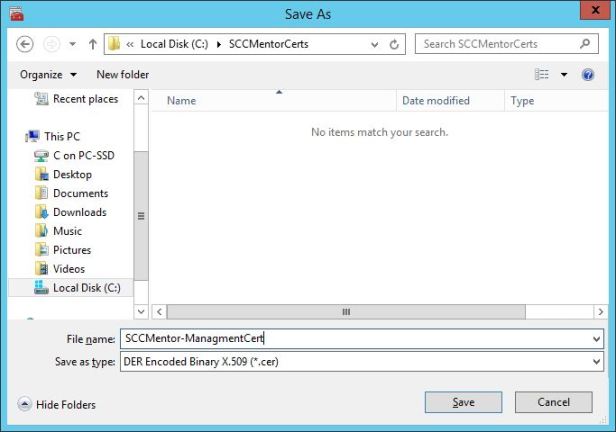
Task: Click the change view icon
Action: coord(542,75)
